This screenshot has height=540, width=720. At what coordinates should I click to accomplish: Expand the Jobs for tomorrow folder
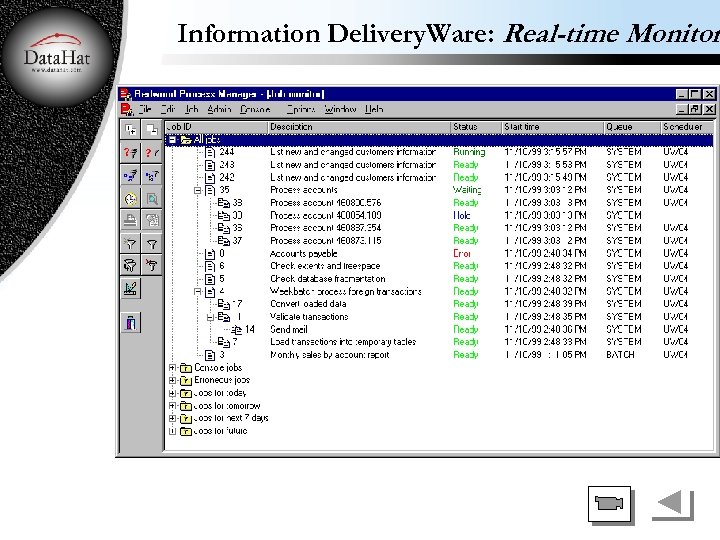(172, 406)
